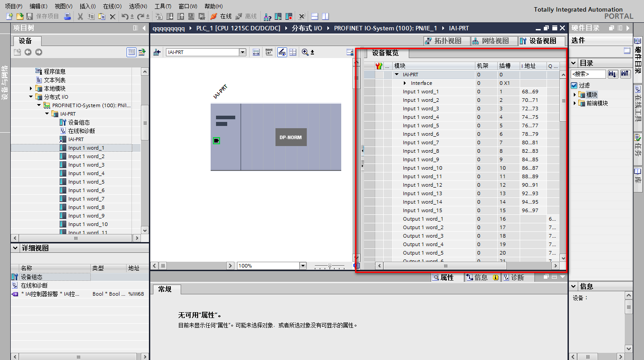Screen dimensions: 644x360
Task: Click the Go online (在线) toolbar button
Action: tap(221, 17)
